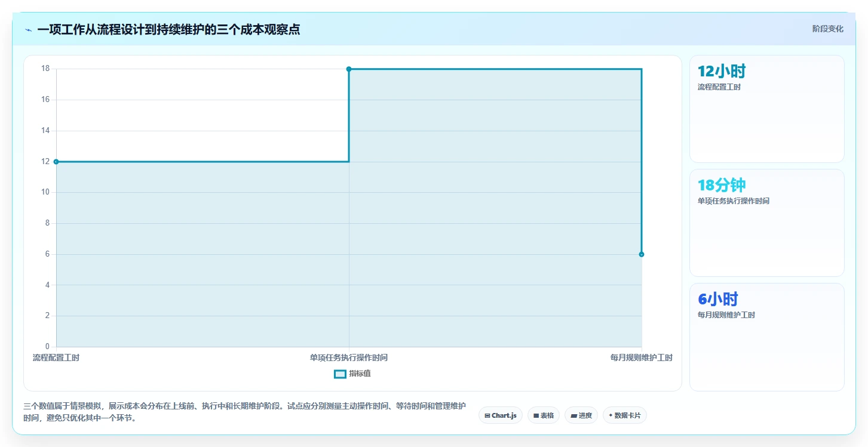Click the data point at value 6
The height and width of the screenshot is (447, 868).
[x=642, y=254]
